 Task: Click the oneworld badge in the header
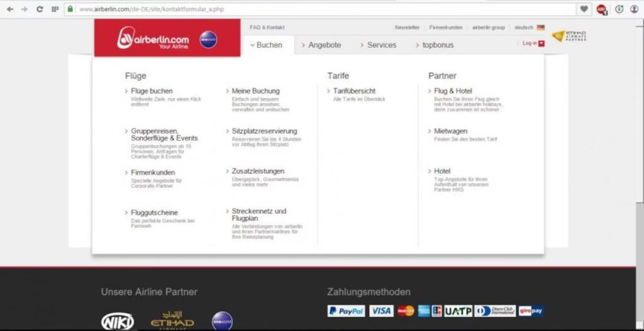(208, 39)
